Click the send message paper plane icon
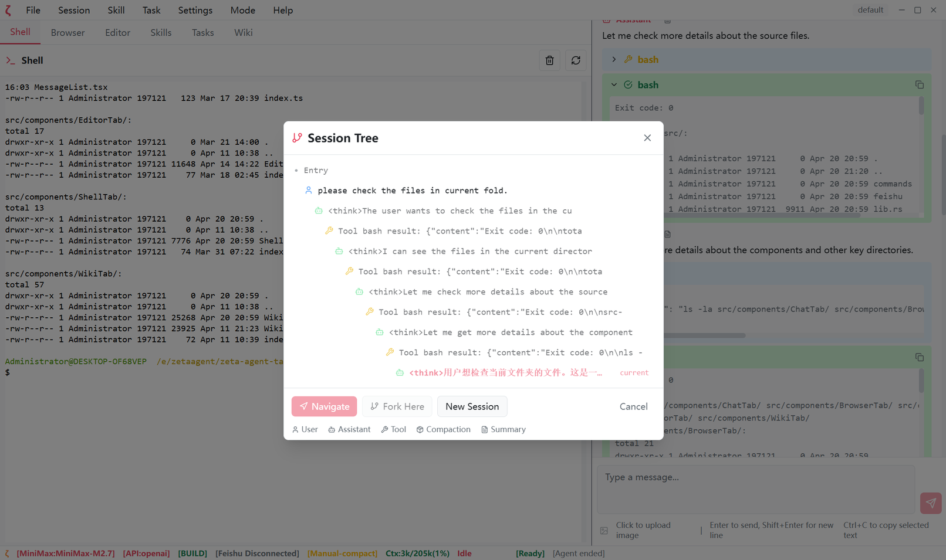Viewport: 946px width, 560px height. click(x=931, y=503)
